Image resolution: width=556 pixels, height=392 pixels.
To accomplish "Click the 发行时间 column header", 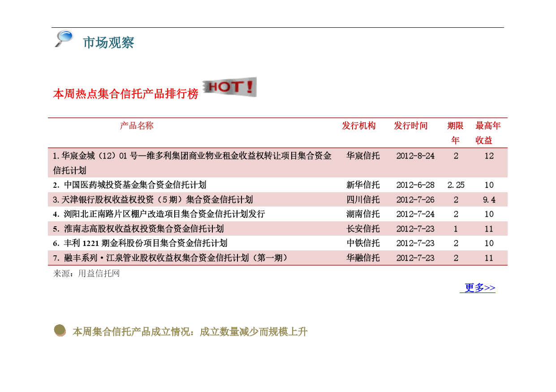I will click(x=411, y=126).
